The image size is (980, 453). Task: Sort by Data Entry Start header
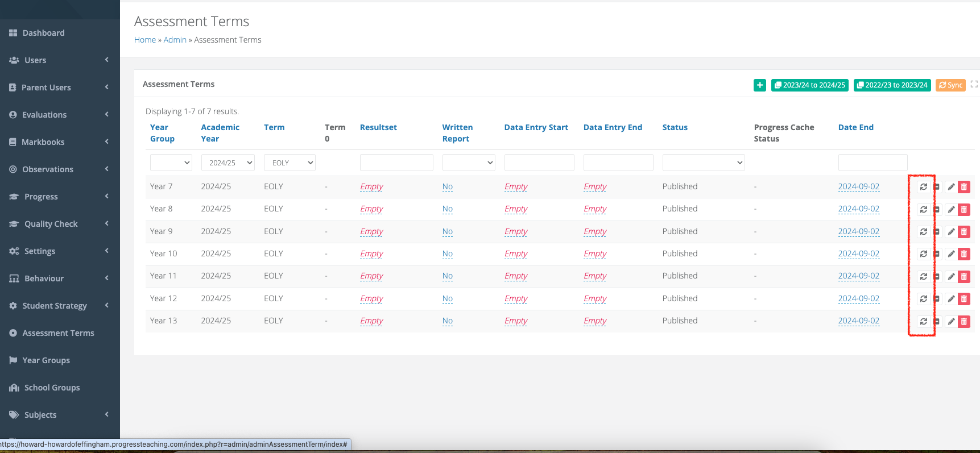pos(536,127)
